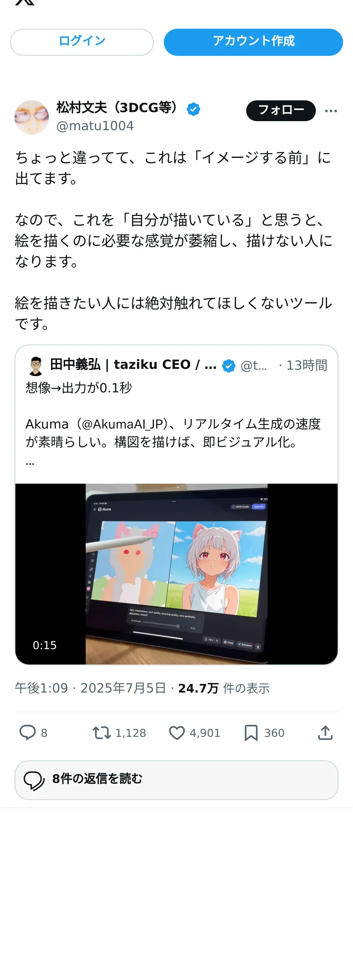The width and height of the screenshot is (353, 980).
Task: Click the 24.7万 件の表示 view count
Action: coord(224,688)
